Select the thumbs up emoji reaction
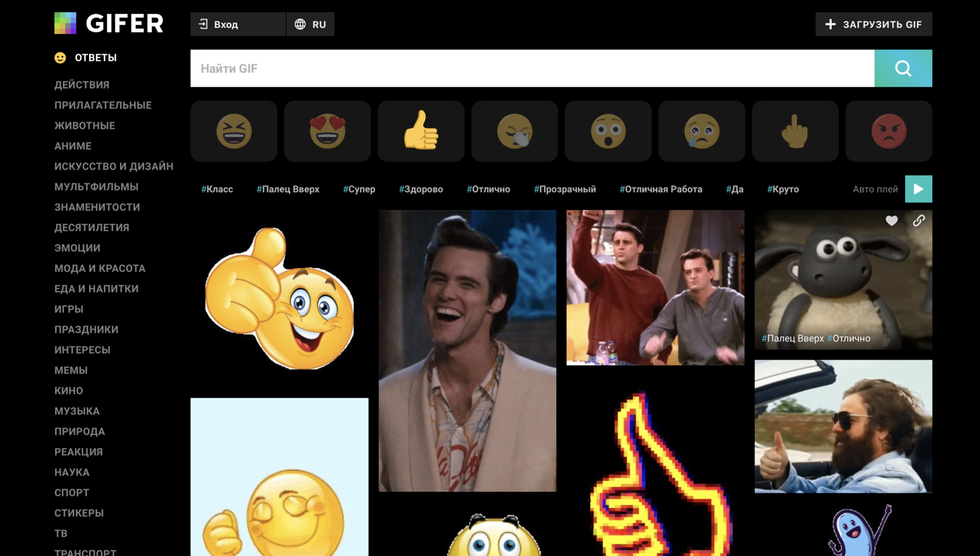This screenshot has width=980, height=556. pyautogui.click(x=421, y=131)
